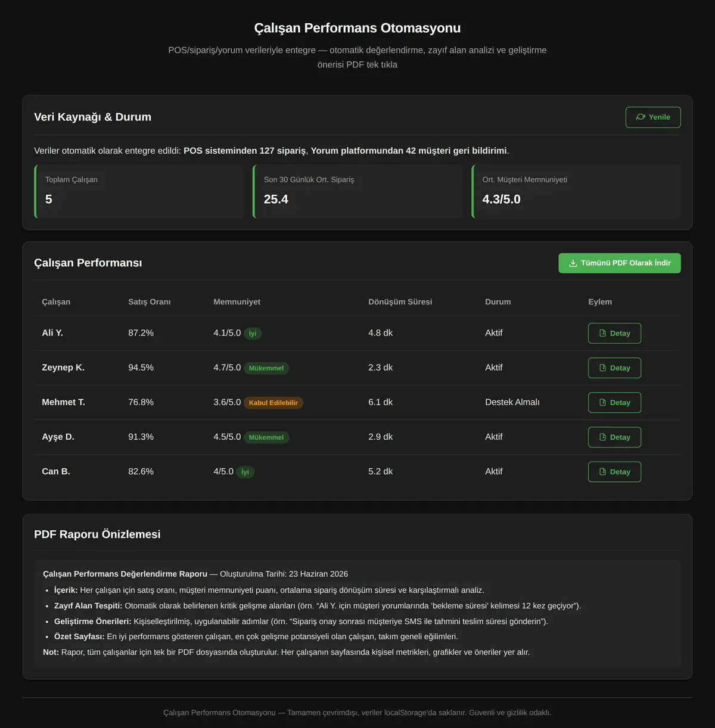Image resolution: width=715 pixels, height=728 pixels.
Task: Click the download icon for PDF export
Action: [x=573, y=263]
